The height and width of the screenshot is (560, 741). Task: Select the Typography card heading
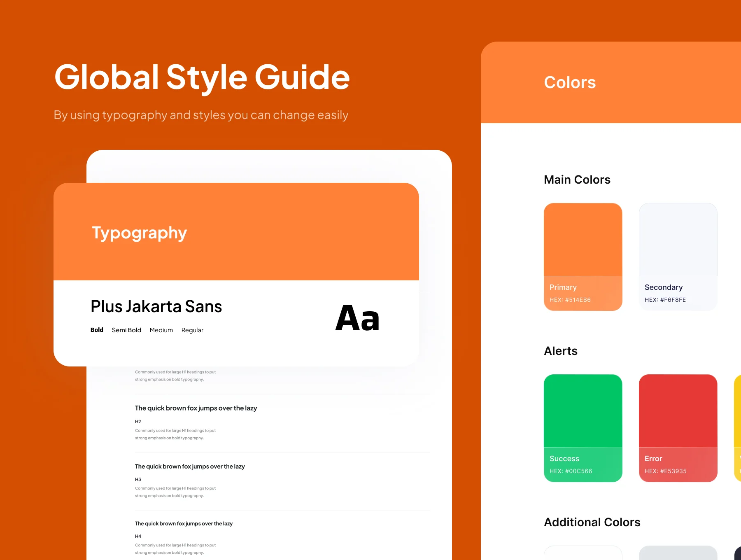(139, 233)
